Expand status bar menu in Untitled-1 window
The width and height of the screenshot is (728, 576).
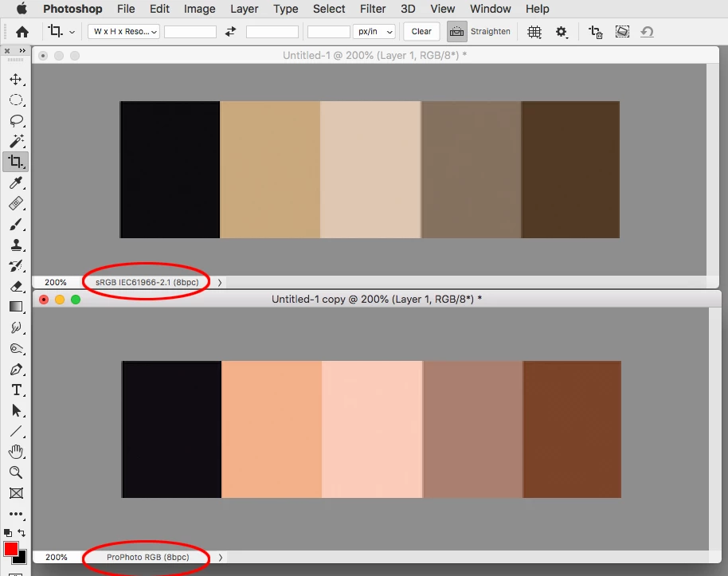(220, 283)
